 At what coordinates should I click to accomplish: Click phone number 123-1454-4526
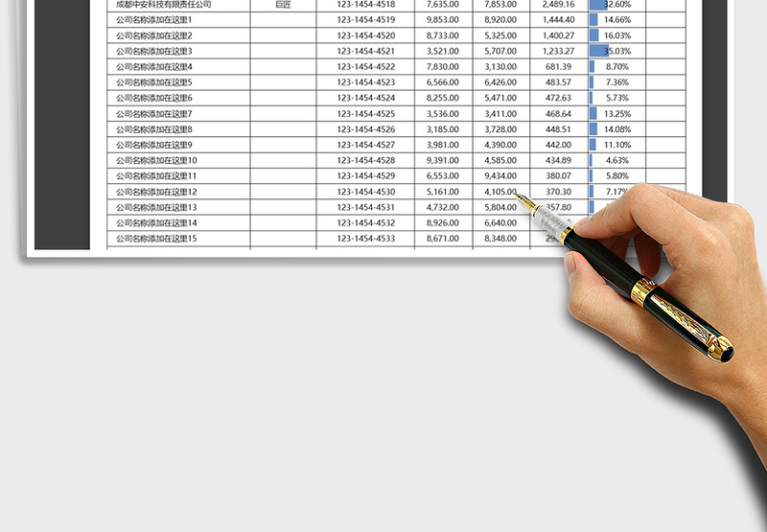pos(366,129)
